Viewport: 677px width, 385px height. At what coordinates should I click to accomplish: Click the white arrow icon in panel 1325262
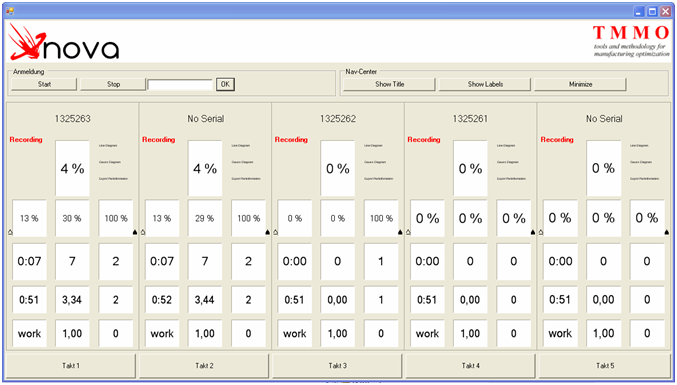[x=275, y=232]
